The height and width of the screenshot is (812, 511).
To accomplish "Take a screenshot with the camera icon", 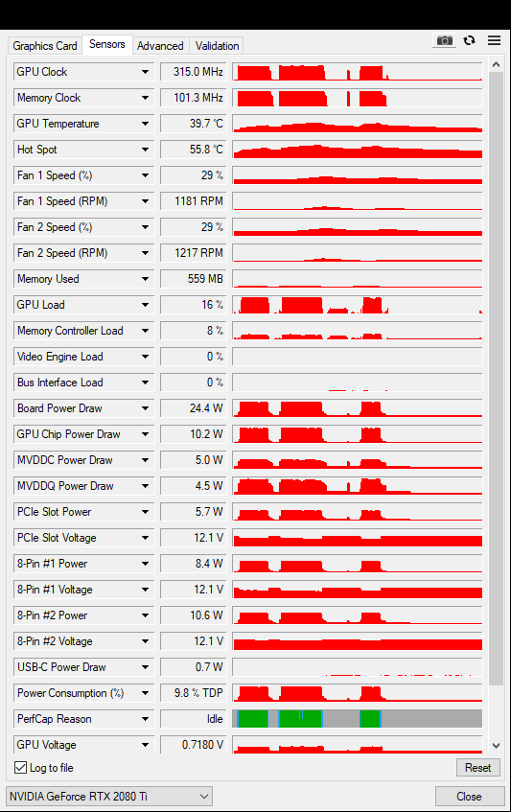I will (444, 40).
